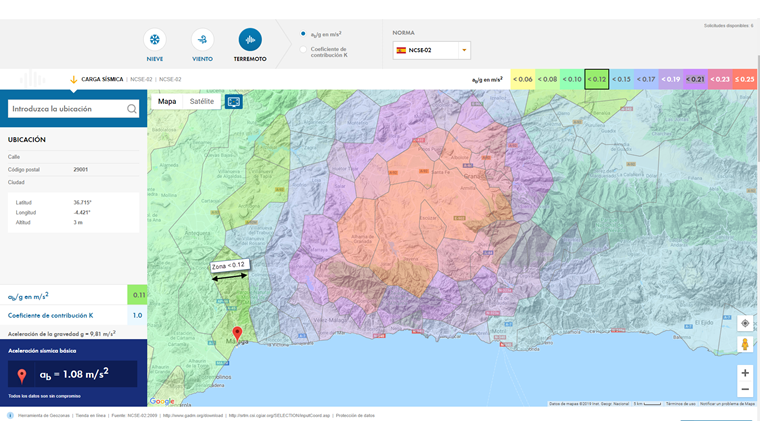The image size is (760, 439).
Task: Click Notificar un problema de Maps link
Action: click(x=728, y=404)
